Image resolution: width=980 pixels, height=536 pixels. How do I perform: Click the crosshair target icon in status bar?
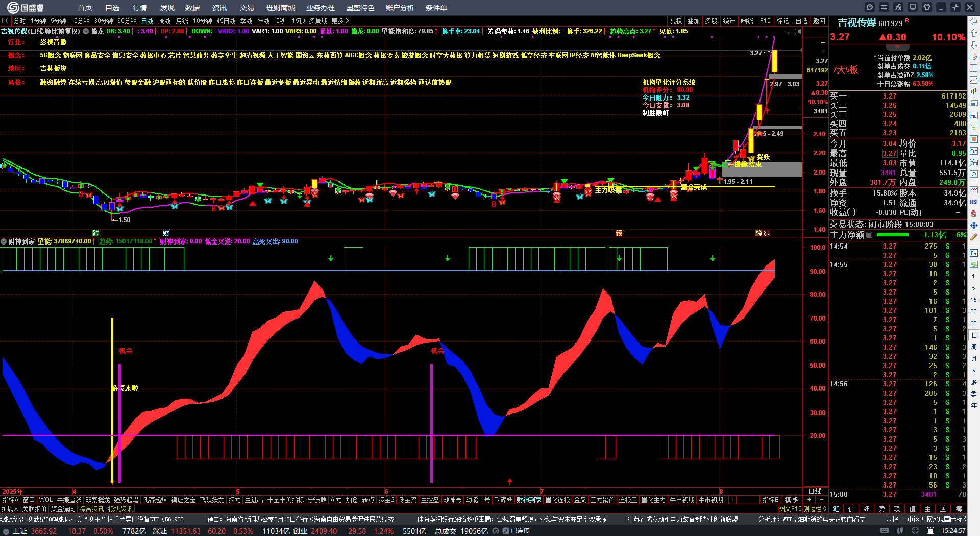(x=915, y=531)
